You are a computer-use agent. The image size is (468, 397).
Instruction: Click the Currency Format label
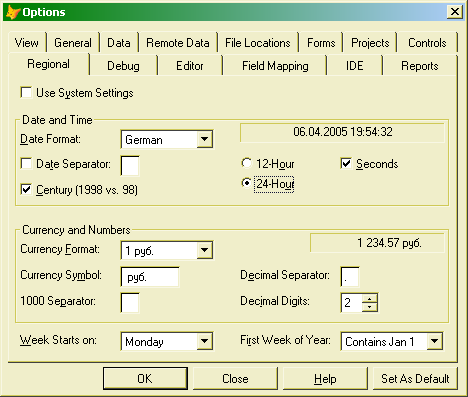point(60,249)
